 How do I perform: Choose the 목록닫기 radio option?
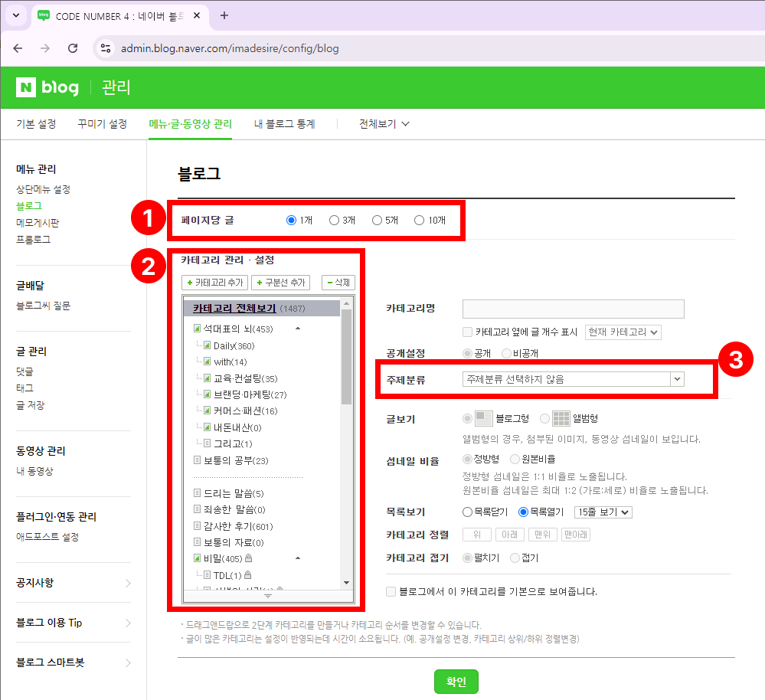(x=467, y=512)
